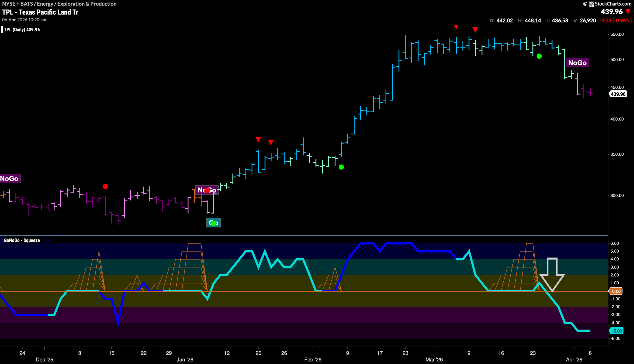Click the 550.00 price axis label
The height and width of the screenshot is (364, 634).
pyautogui.click(x=617, y=34)
